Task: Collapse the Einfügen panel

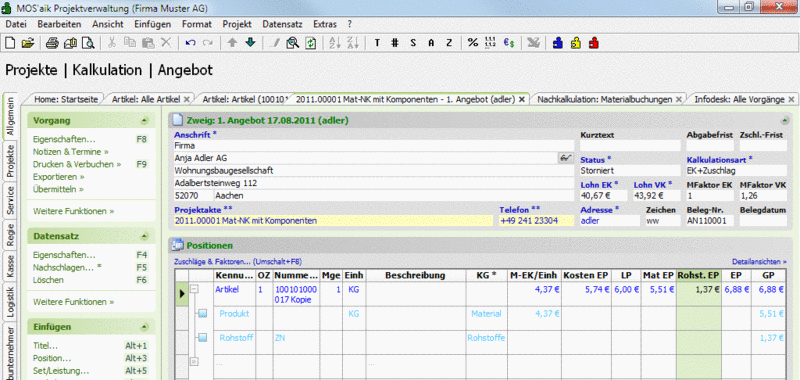Action: point(144,327)
